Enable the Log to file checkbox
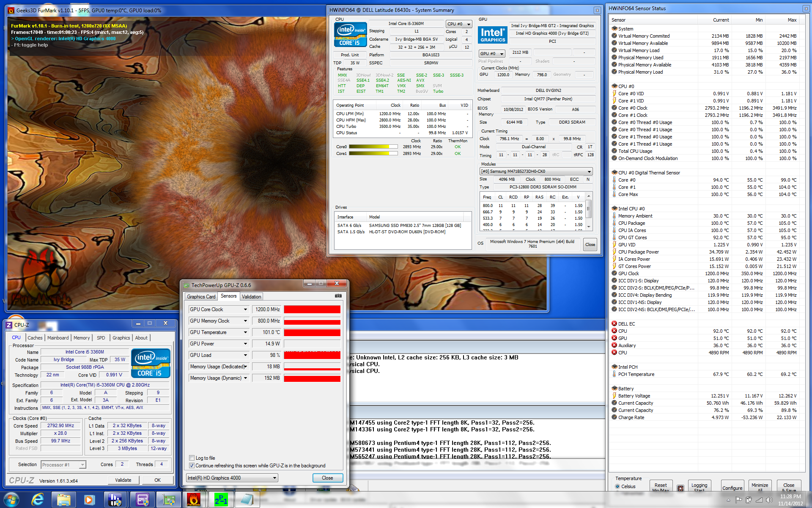812x508 pixels. [x=192, y=458]
